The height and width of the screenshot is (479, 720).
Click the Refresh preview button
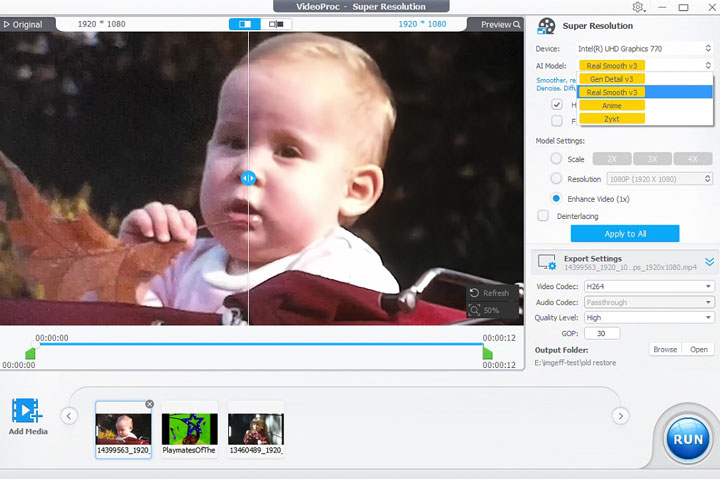490,293
